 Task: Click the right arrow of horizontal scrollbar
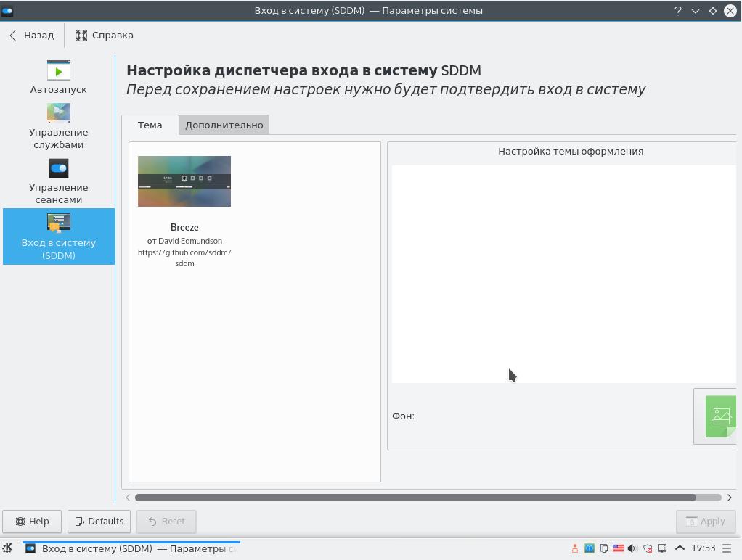[x=729, y=498]
